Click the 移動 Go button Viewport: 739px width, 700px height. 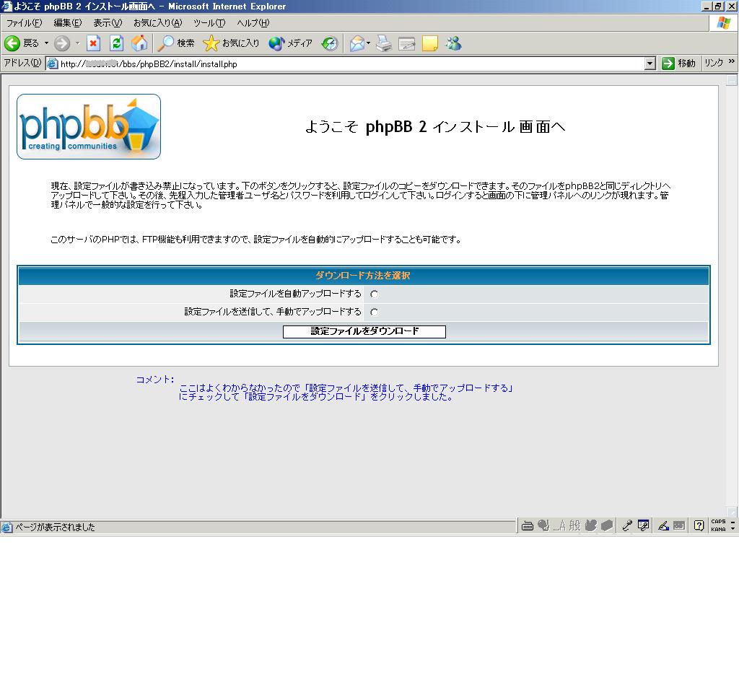[x=678, y=64]
